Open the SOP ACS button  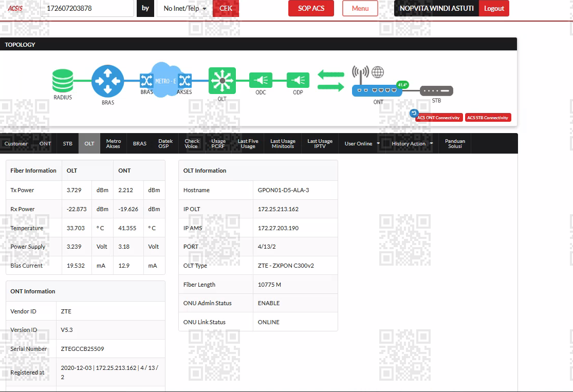[x=311, y=8]
